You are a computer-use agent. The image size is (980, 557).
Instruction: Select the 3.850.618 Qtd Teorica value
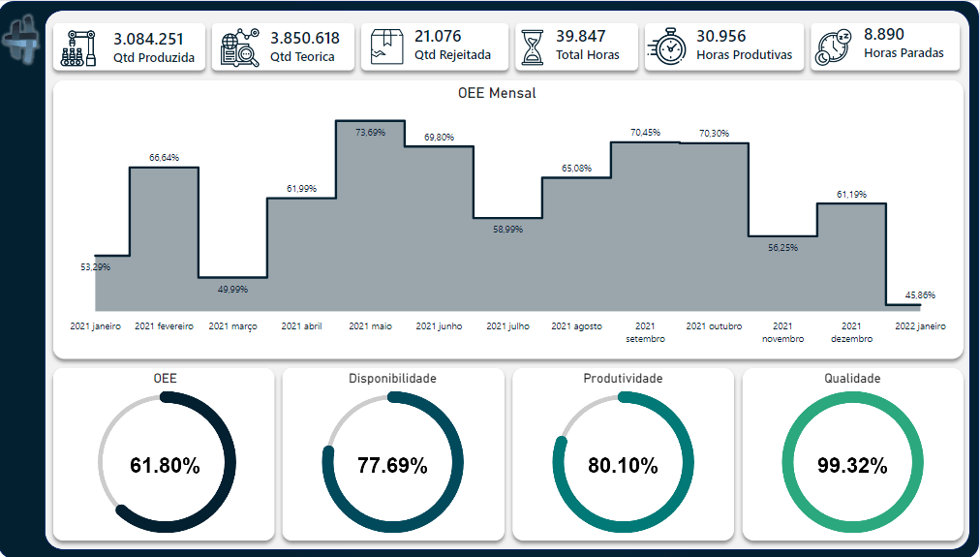[x=305, y=38]
